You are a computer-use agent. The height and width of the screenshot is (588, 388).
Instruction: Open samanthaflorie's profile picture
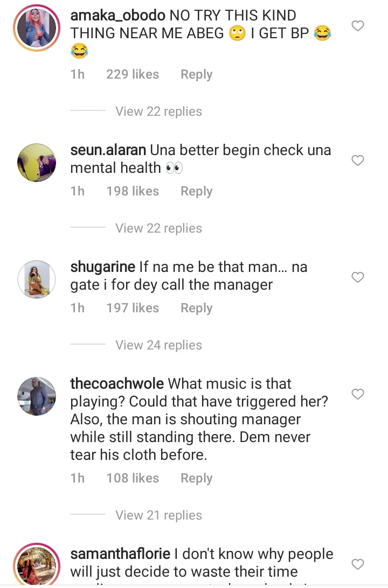click(x=37, y=565)
